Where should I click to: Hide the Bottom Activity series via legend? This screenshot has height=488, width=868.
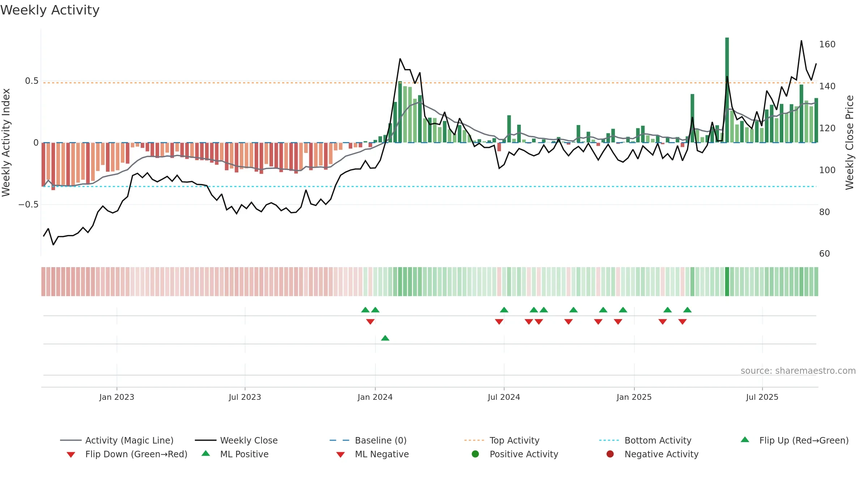click(x=645, y=440)
